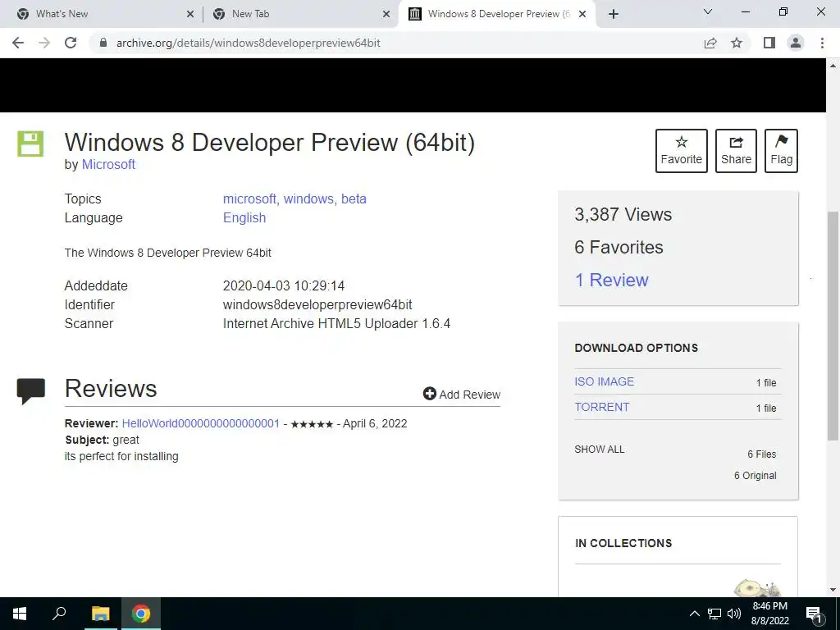Share this page via address bar icon
The height and width of the screenshot is (630, 840).
pos(710,43)
